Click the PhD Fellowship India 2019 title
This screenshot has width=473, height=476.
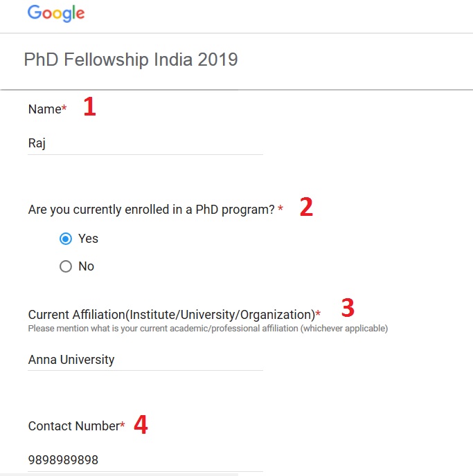pos(131,59)
